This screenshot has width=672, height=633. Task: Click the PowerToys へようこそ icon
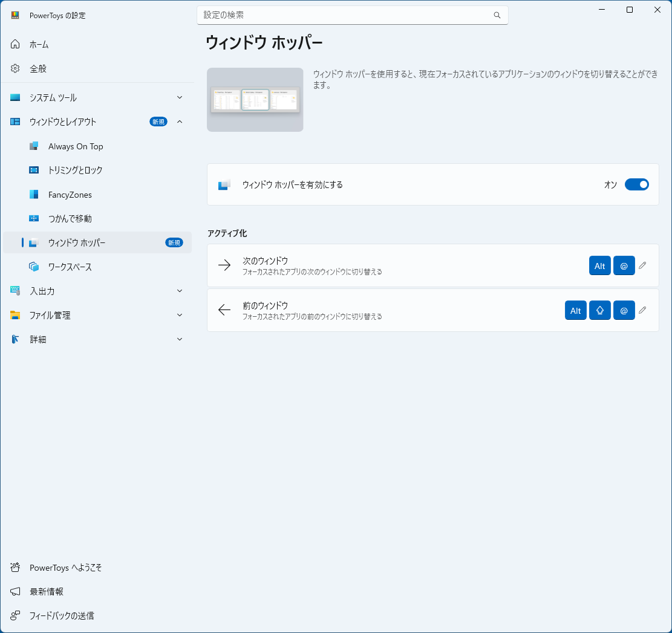(x=15, y=568)
